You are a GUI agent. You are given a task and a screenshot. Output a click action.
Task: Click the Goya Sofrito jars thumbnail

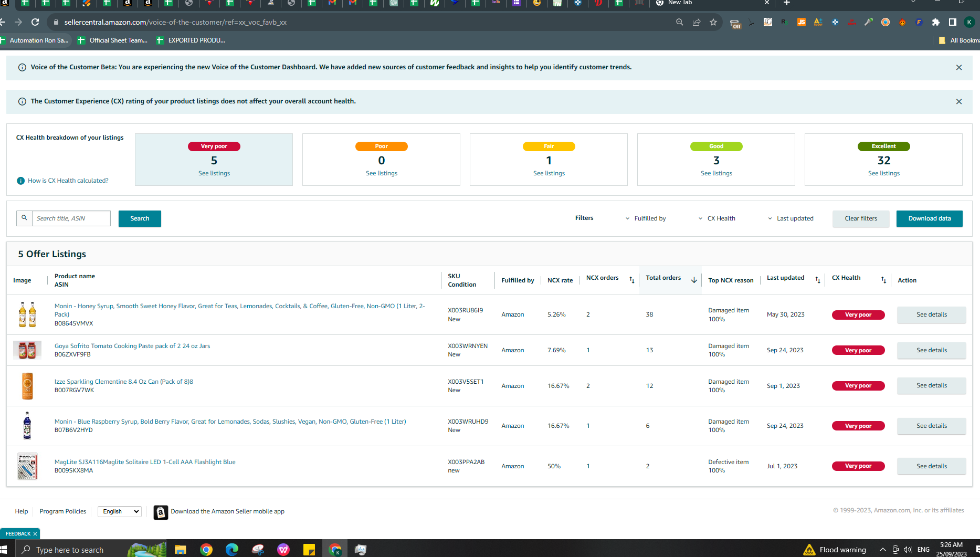coord(27,350)
